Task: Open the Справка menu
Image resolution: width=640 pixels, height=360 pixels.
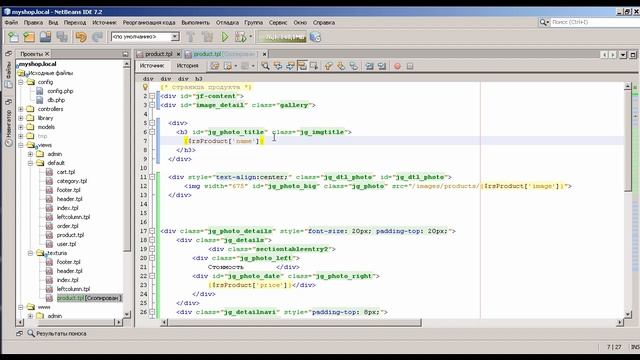Action: [324, 22]
